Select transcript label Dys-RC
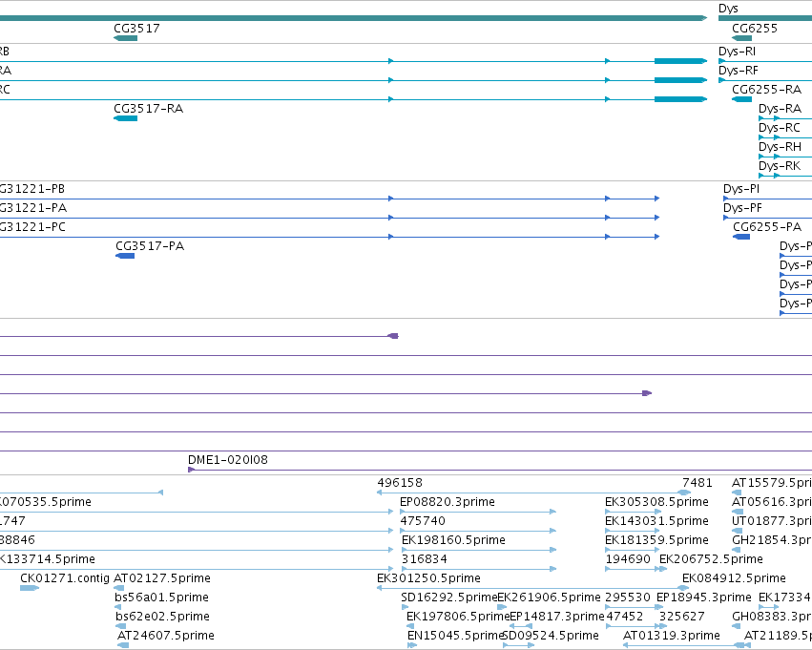 point(780,128)
